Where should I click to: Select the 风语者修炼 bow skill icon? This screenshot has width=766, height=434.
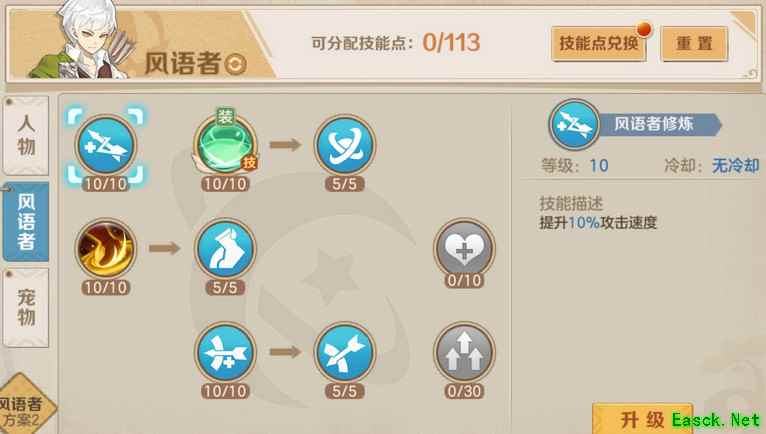[106, 145]
